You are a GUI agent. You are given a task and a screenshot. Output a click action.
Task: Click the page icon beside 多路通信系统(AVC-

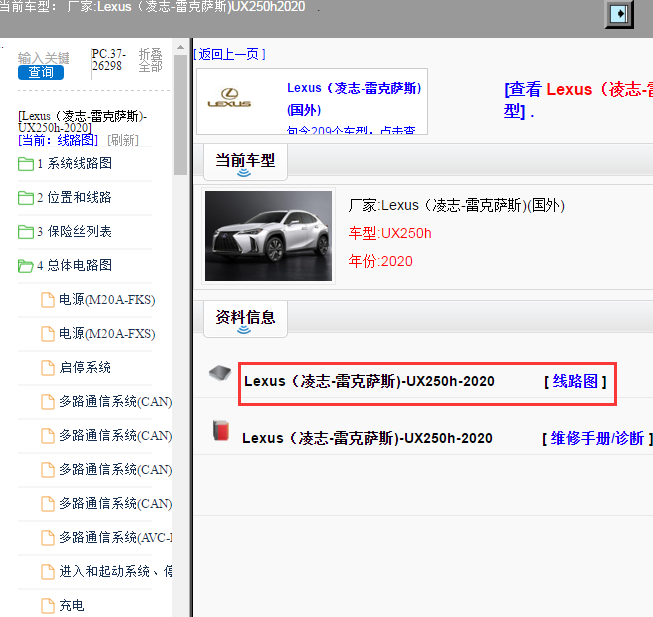point(48,538)
